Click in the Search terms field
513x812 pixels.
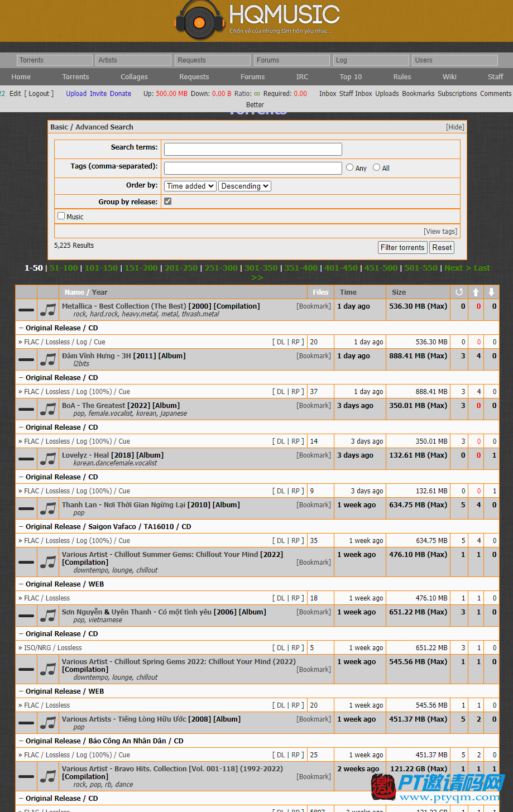253,149
